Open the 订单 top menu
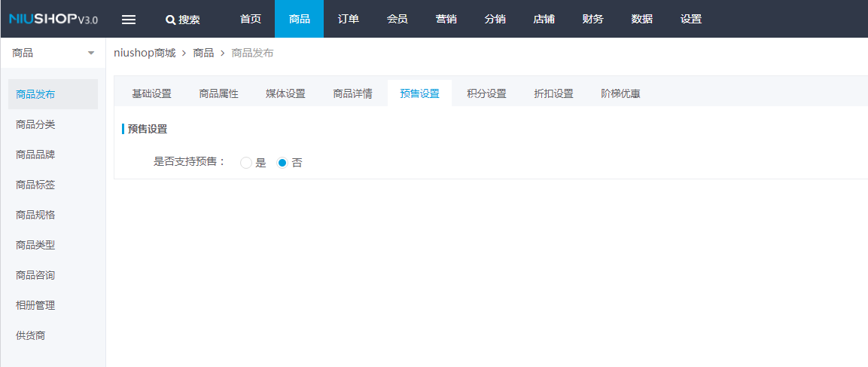Viewport: 868px width, 367px height. pyautogui.click(x=349, y=19)
